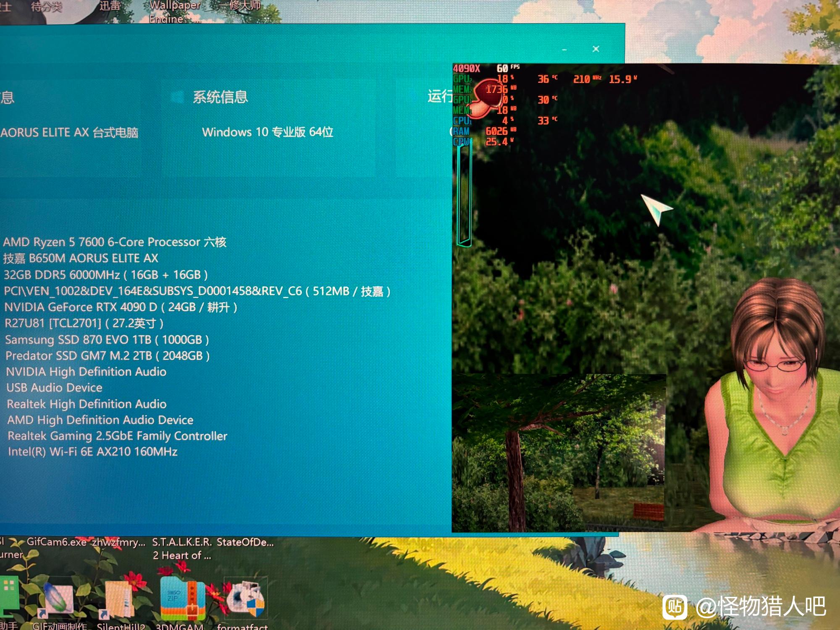This screenshot has width=840, height=630.
Task: Click the Windows logo beside 系统信息
Action: [x=178, y=97]
